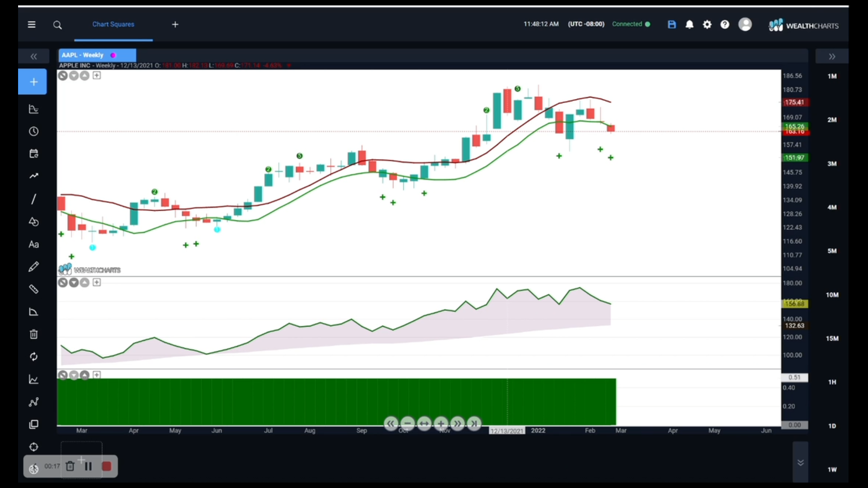The height and width of the screenshot is (488, 868).
Task: Toggle the crosshair target tool
Action: click(33, 447)
